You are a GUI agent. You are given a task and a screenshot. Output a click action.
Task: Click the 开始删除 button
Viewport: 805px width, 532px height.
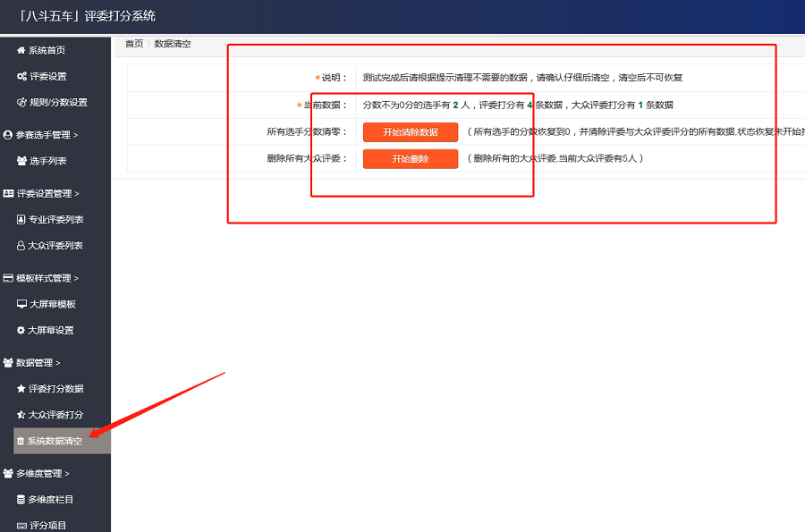point(411,159)
